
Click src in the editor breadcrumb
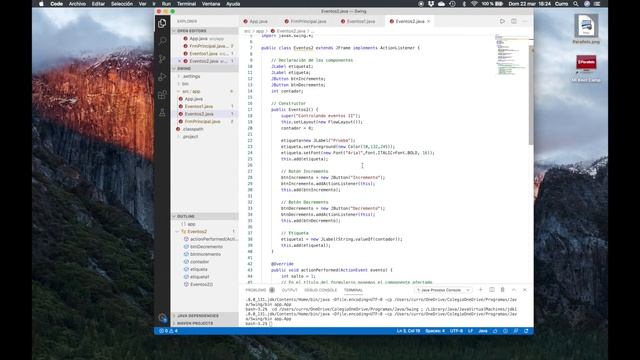pos(247,31)
